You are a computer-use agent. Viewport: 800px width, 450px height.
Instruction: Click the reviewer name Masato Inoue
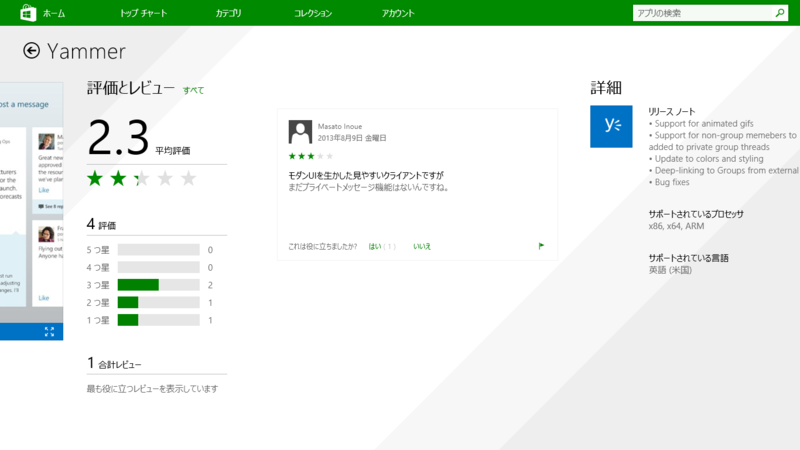click(340, 127)
